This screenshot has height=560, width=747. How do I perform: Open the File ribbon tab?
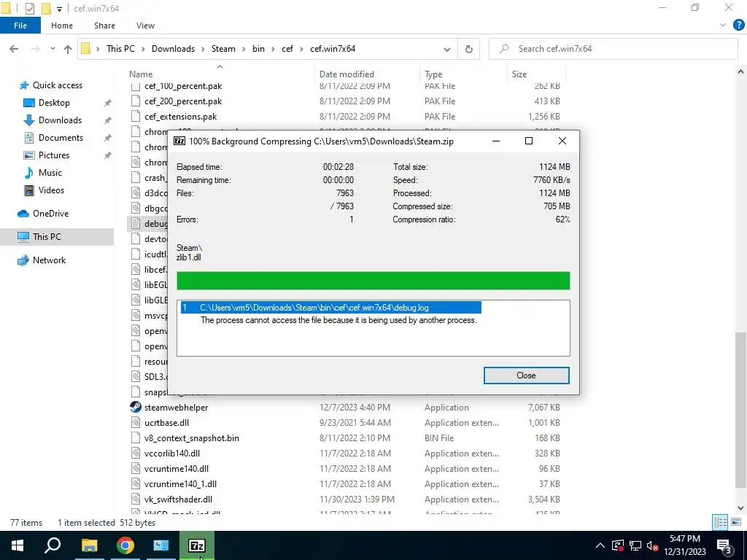coord(20,26)
